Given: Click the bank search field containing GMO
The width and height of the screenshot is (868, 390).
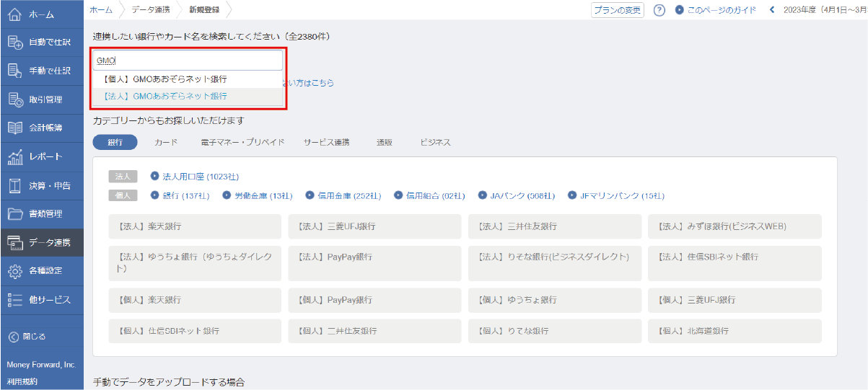Looking at the screenshot, I should coord(188,61).
